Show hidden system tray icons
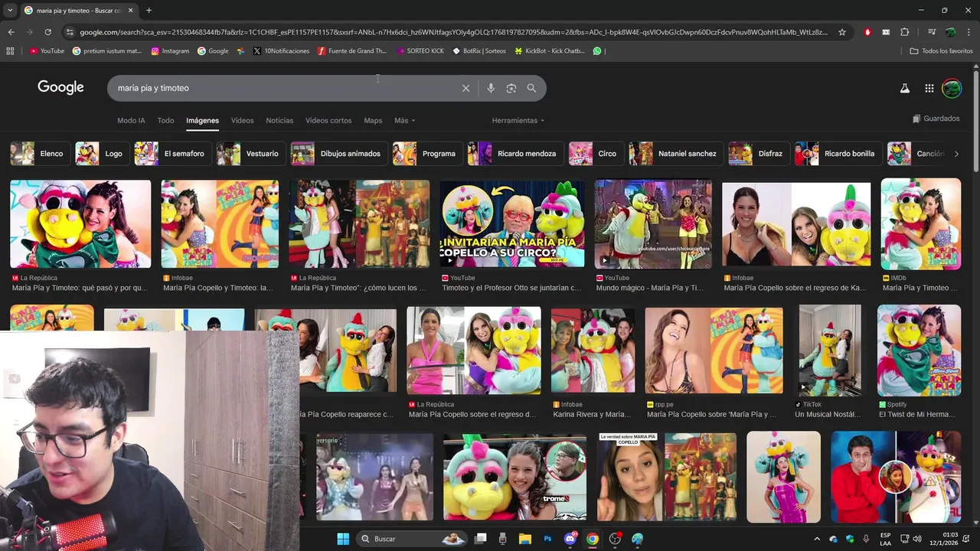 tap(817, 539)
